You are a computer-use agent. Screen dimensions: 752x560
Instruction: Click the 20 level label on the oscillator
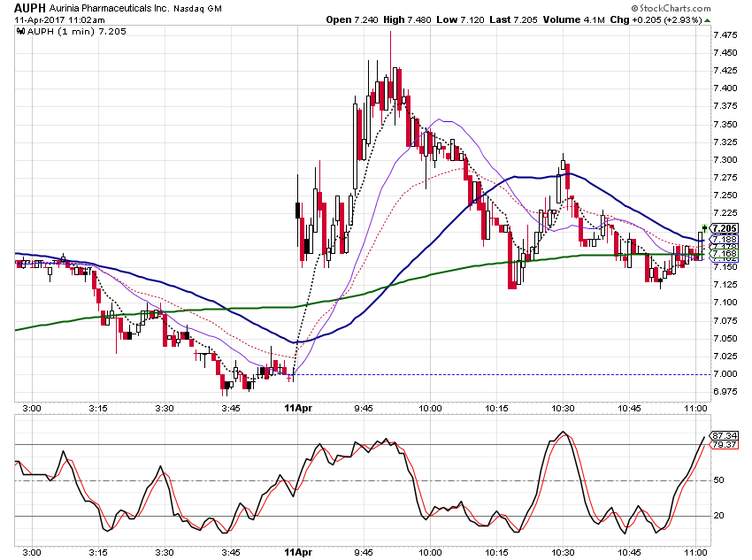719,516
